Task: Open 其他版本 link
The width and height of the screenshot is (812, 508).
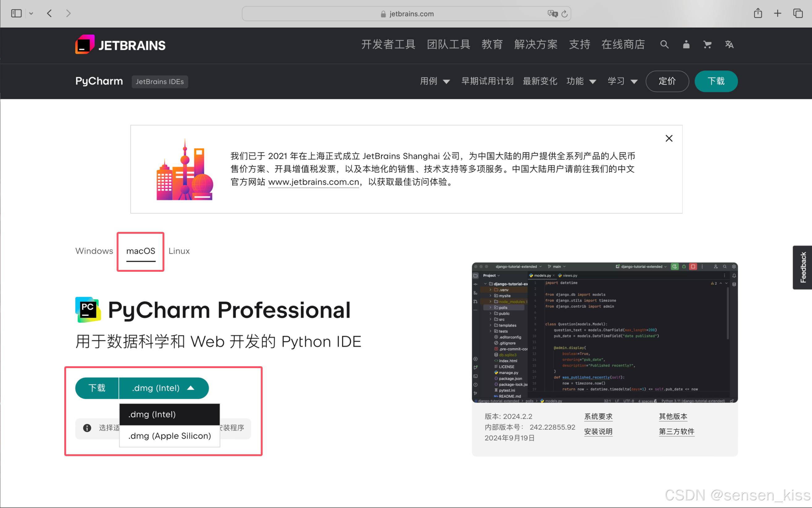Action: pos(673,417)
